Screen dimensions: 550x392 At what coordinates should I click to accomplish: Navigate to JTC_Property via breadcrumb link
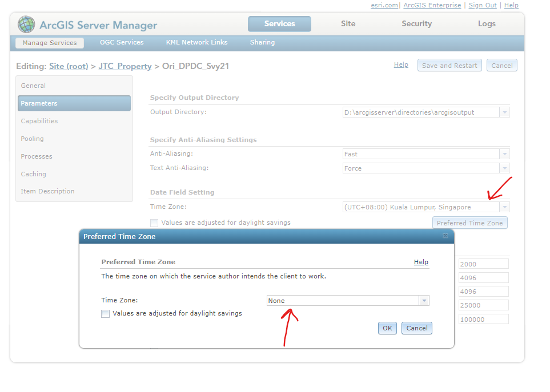125,66
